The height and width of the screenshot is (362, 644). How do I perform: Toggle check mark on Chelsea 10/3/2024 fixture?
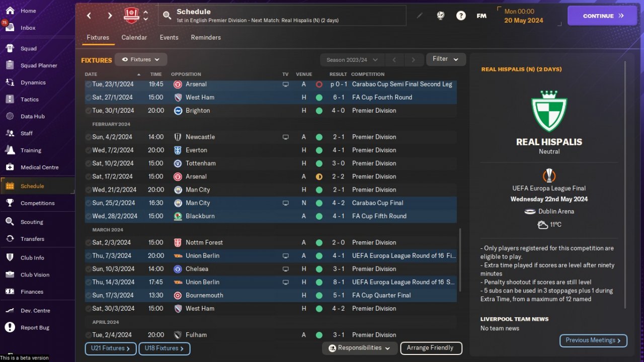click(x=89, y=269)
